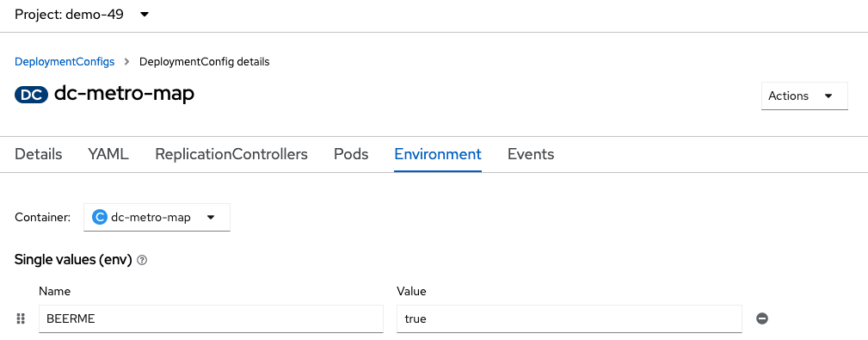Click the Project dropdown caret arrow
This screenshot has width=868, height=340.
(x=145, y=15)
